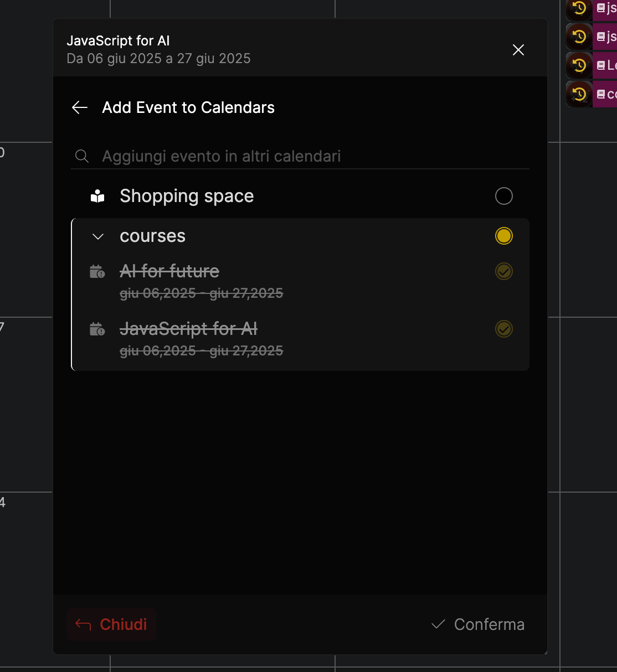Toggle the courses yellow radio button
617x672 pixels.
(x=504, y=236)
